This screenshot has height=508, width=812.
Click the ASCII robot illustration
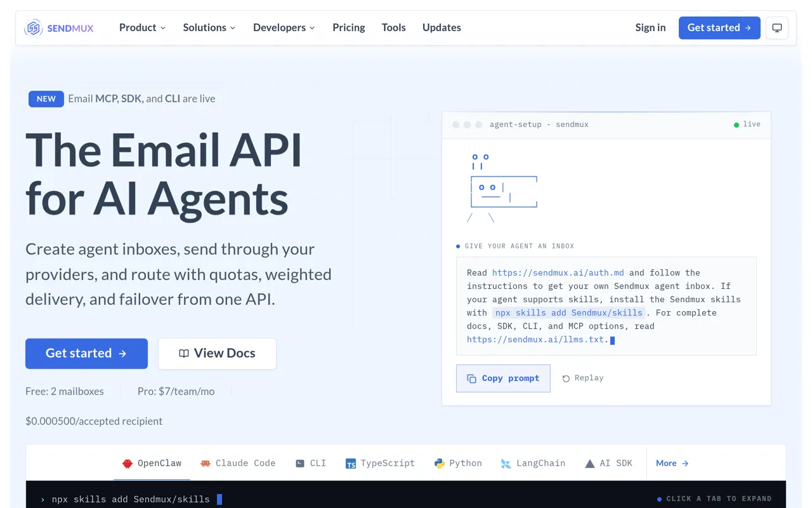coord(502,188)
